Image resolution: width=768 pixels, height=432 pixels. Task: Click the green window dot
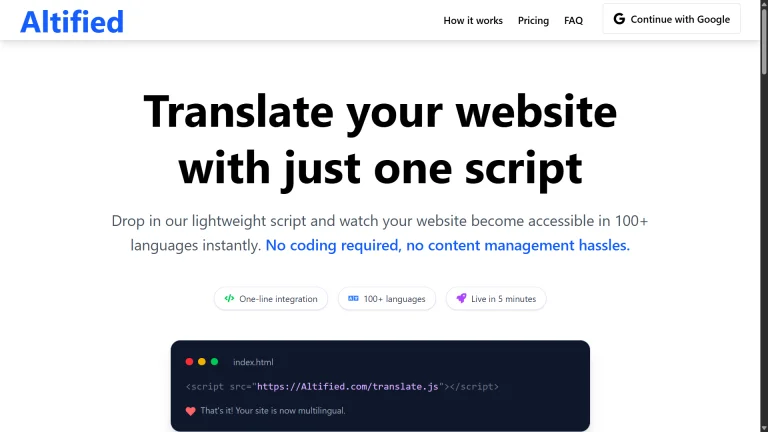(215, 362)
